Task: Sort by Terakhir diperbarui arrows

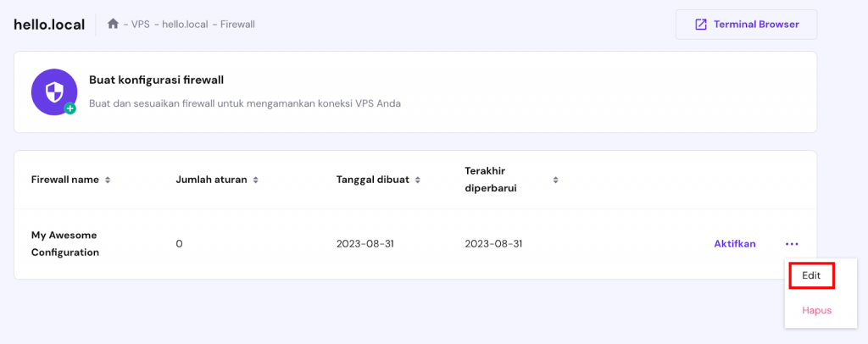Action: tap(555, 180)
